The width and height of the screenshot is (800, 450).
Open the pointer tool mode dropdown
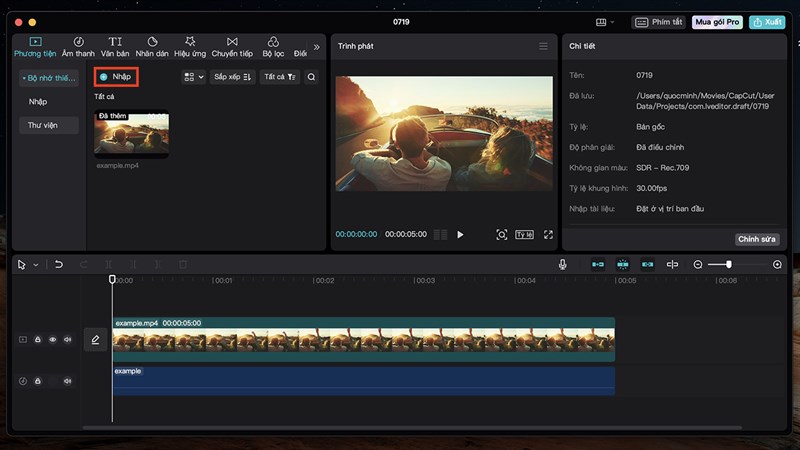(36, 265)
